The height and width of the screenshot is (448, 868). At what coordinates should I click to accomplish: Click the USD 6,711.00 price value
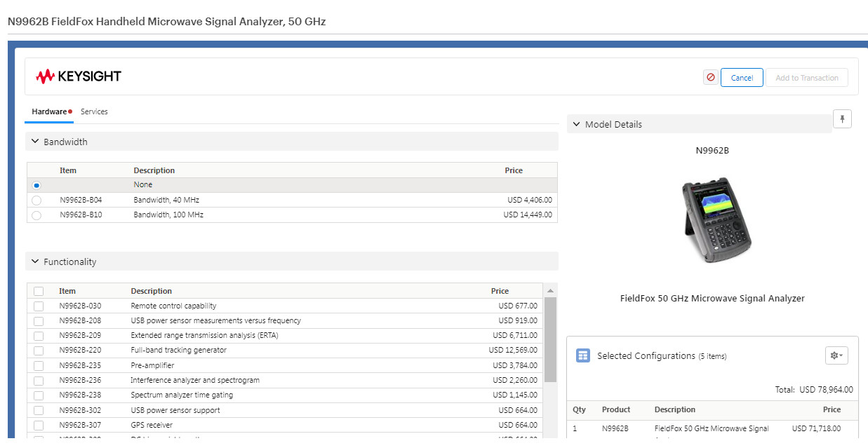(x=515, y=335)
